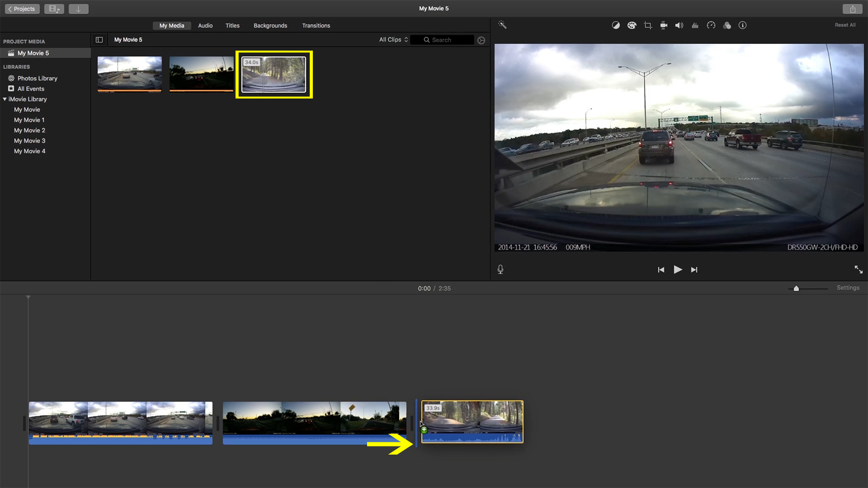
Task: Open the volume speaker icon
Action: click(x=679, y=25)
